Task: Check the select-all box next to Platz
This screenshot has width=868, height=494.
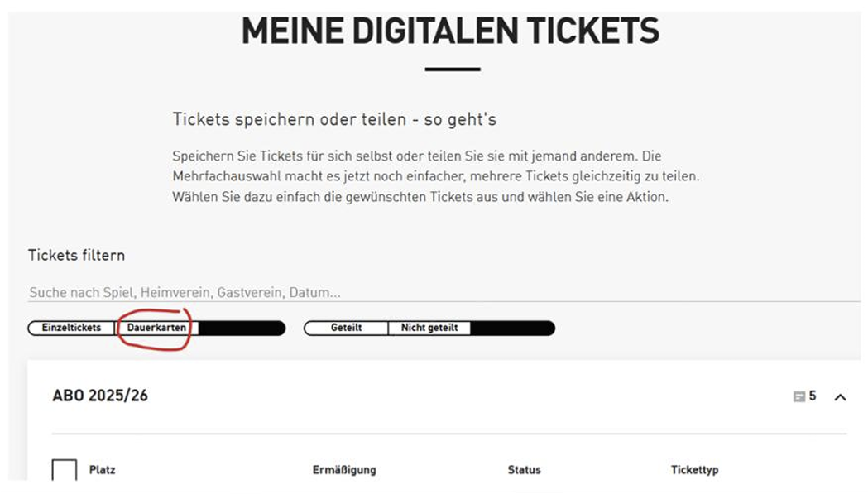Action: [x=64, y=472]
